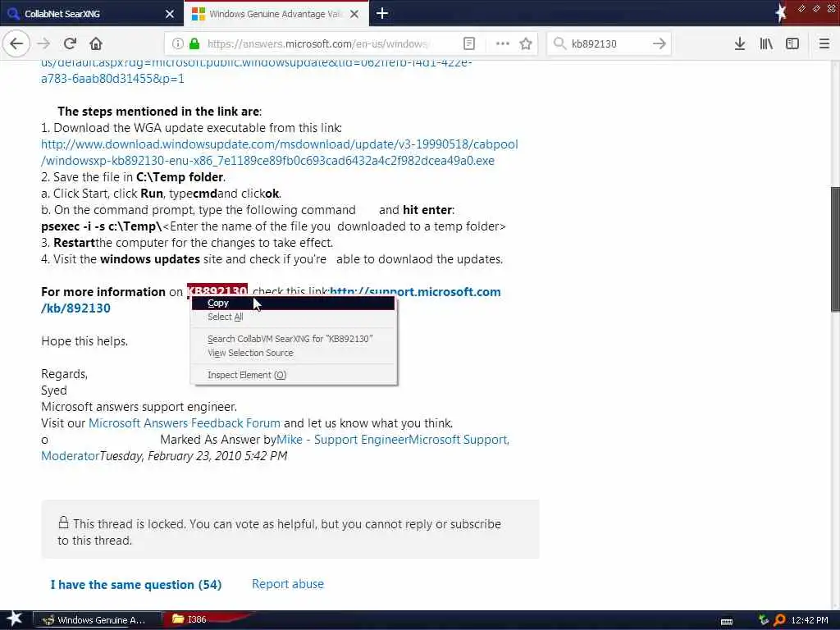The image size is (840, 630).
Task: Open Inspect Element from context menu
Action: [x=293, y=374]
